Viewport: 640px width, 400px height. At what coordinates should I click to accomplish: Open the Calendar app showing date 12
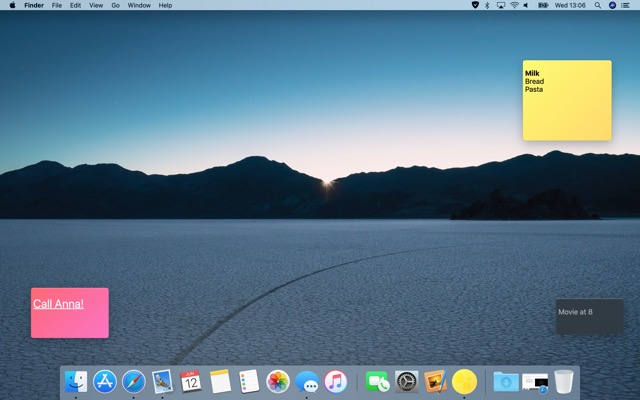(x=191, y=382)
